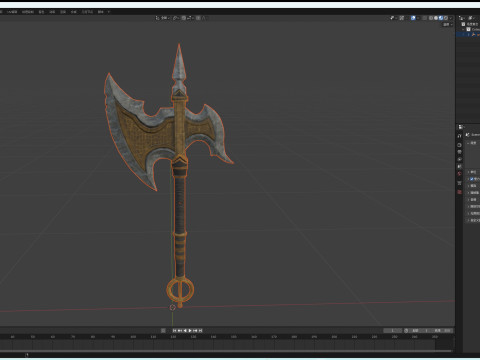Open the Tool properties tab

coord(460,136)
